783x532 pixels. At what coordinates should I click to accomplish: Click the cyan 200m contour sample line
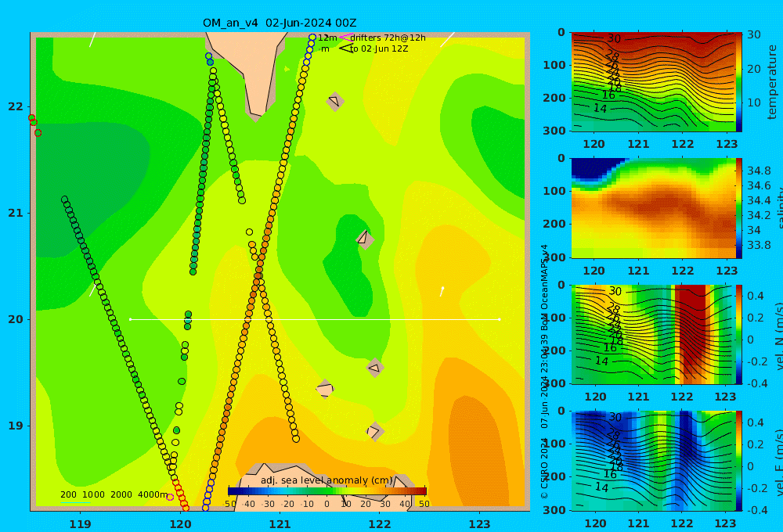(x=75, y=502)
